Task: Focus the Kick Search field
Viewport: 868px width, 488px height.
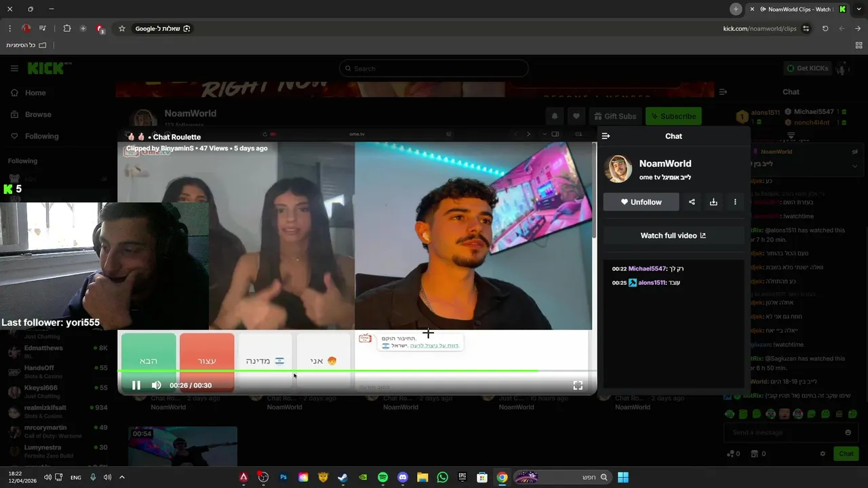Action: (434, 68)
